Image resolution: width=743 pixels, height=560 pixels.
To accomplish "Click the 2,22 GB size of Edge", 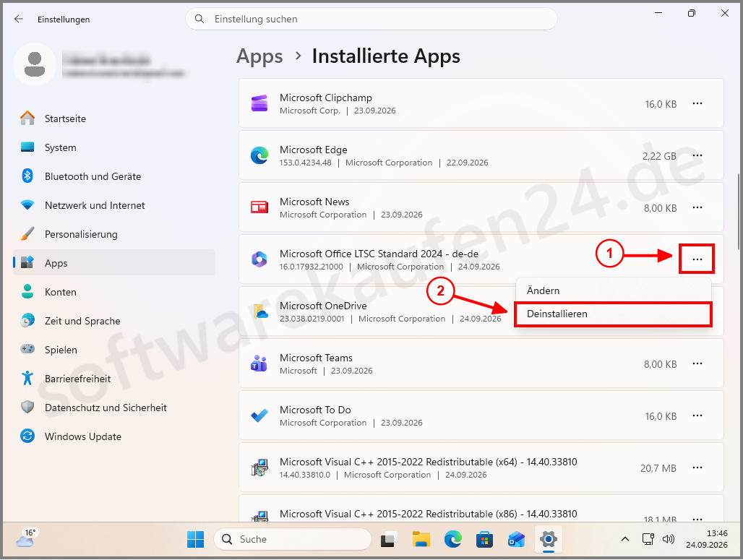I will pos(659,156).
